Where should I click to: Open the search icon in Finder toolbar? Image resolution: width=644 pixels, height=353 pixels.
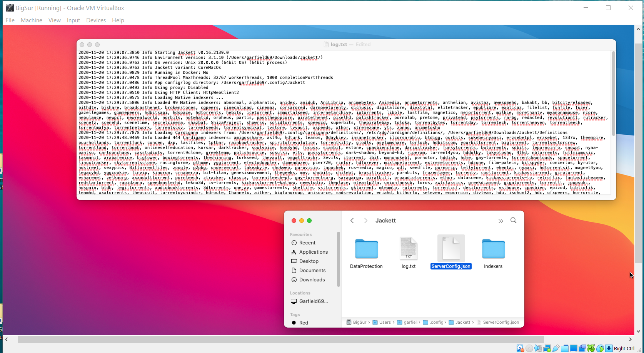coord(514,220)
